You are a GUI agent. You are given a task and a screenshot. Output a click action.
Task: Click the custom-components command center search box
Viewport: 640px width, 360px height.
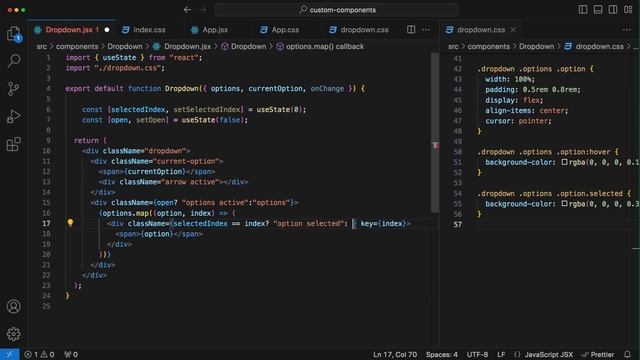337,9
